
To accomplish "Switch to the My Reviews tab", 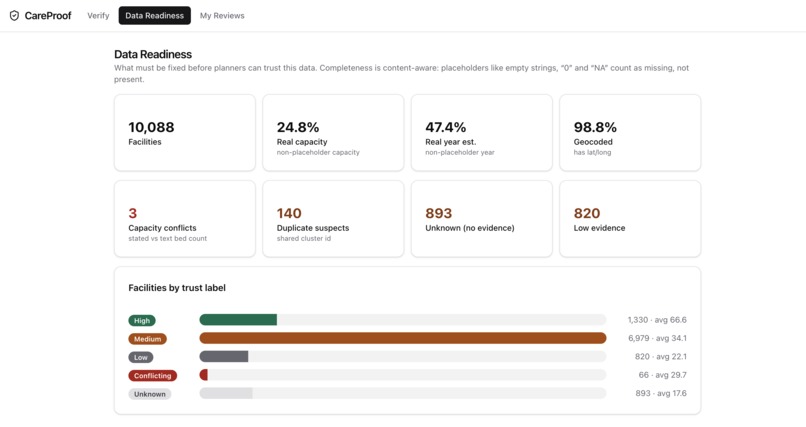I will (222, 15).
